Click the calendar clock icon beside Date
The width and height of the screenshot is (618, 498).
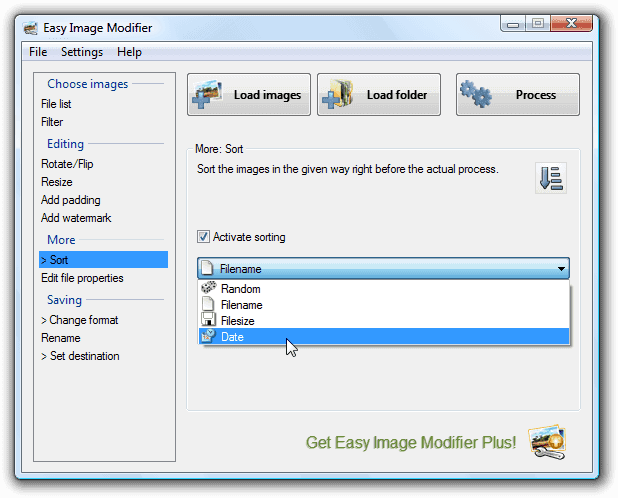pos(208,336)
